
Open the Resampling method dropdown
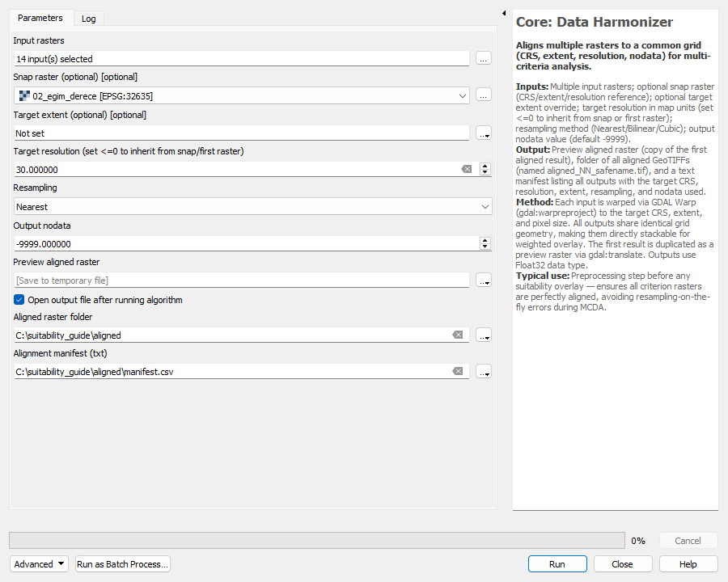click(x=253, y=207)
